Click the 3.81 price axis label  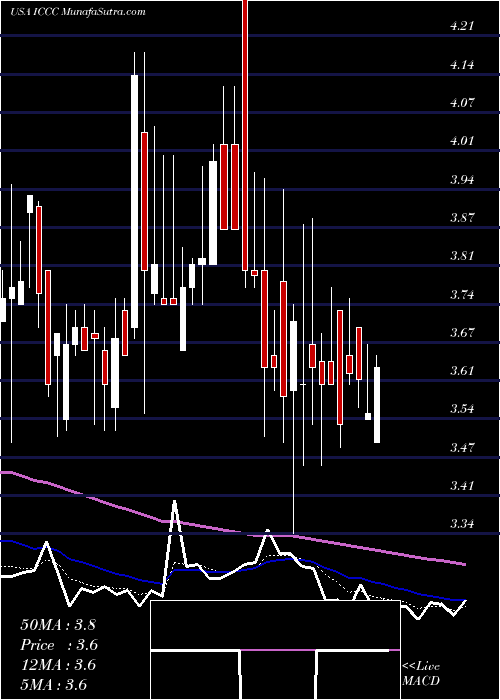click(462, 256)
